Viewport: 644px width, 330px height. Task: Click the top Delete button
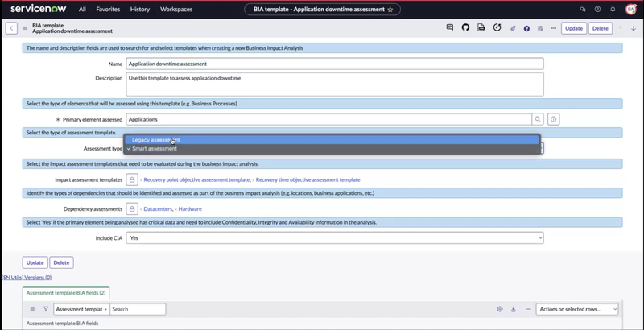(600, 28)
